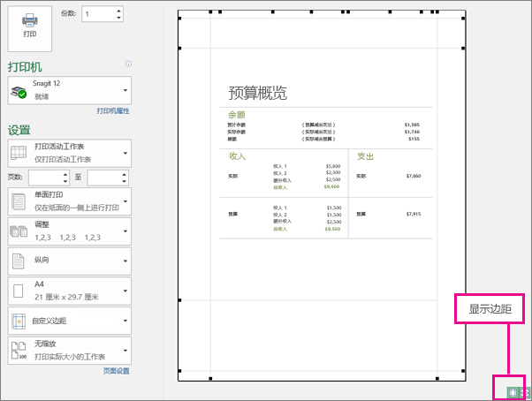
Task: Click the 预算概览 title in preview
Action: point(257,93)
